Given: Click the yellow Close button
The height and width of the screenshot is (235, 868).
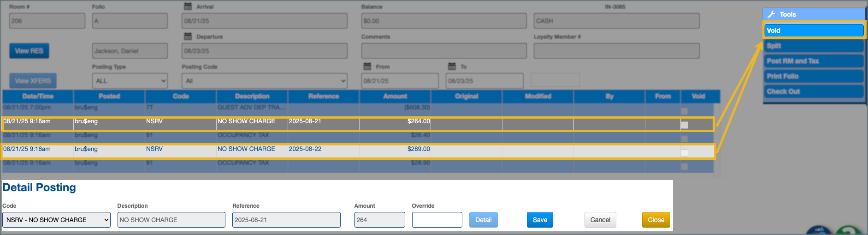Looking at the screenshot, I should tap(655, 220).
